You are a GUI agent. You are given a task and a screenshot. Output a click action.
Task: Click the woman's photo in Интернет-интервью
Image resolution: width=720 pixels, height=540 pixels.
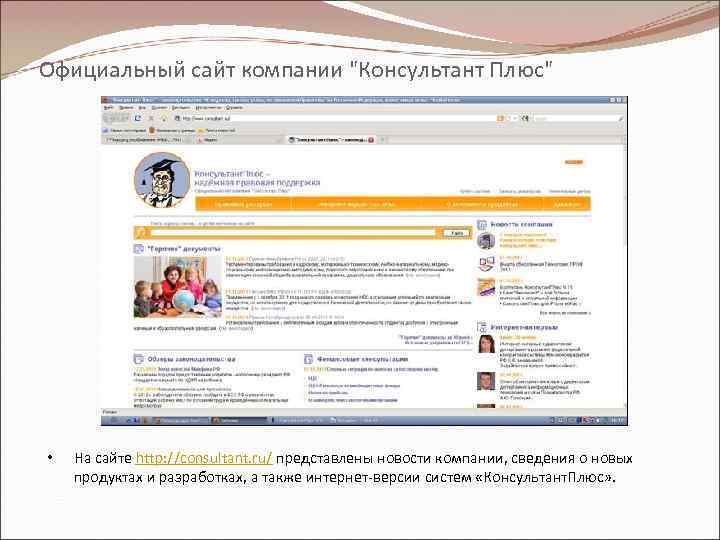486,344
